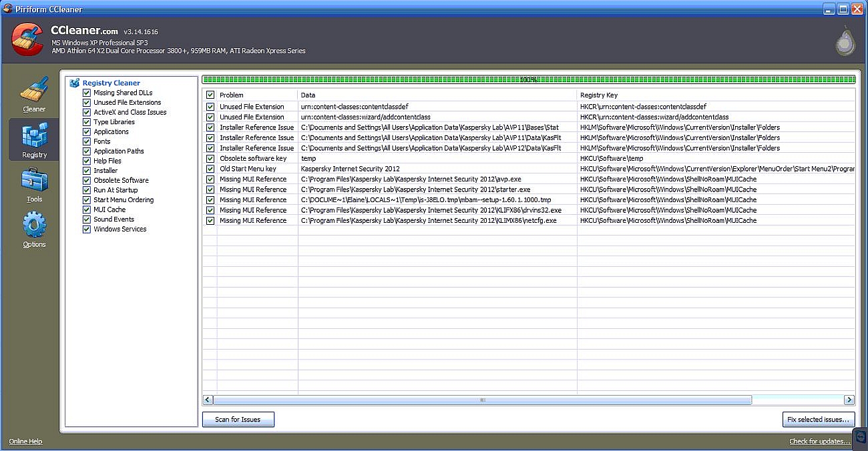Viewport: 868px width, 451px height.
Task: Click the title bar CCleaner icon
Action: tap(7, 9)
